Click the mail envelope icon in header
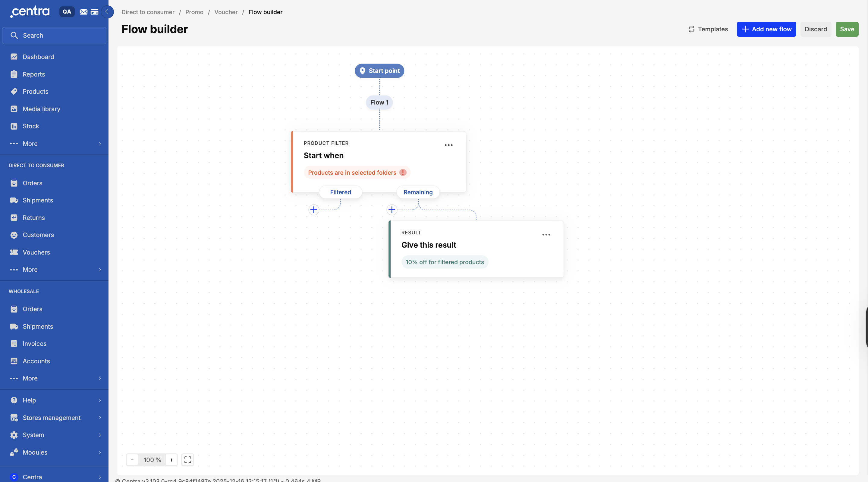Viewport: 868px width, 482px height. 83,12
